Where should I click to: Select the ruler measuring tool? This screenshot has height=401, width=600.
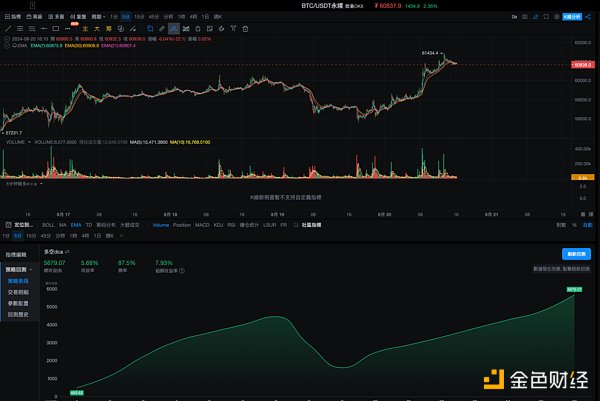click(x=162, y=29)
